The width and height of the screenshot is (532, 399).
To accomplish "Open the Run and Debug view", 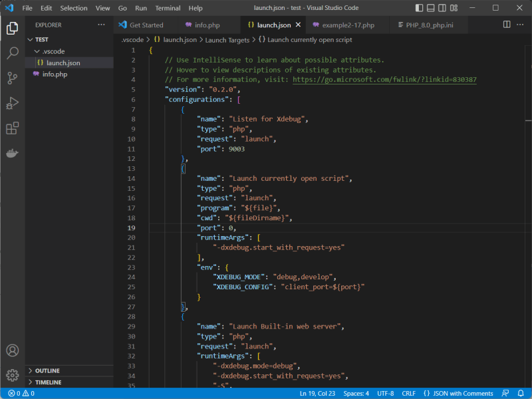I will (12, 103).
